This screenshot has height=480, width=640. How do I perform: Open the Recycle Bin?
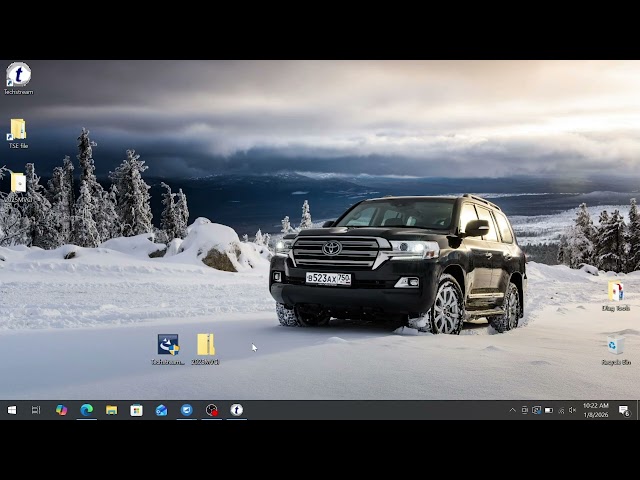616,349
